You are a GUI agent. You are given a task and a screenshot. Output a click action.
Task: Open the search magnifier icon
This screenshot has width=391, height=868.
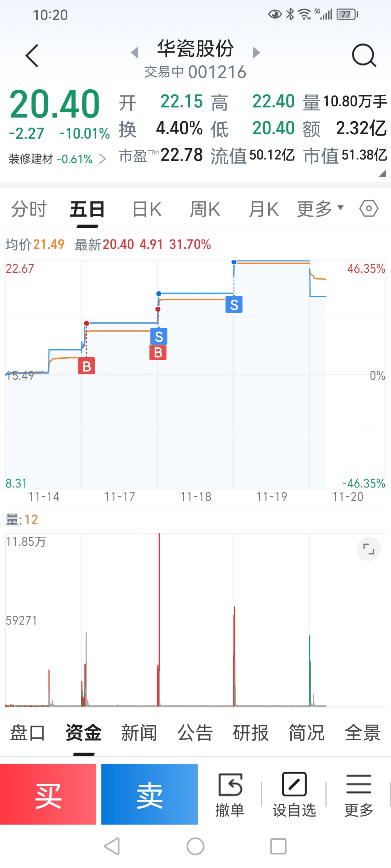[364, 56]
